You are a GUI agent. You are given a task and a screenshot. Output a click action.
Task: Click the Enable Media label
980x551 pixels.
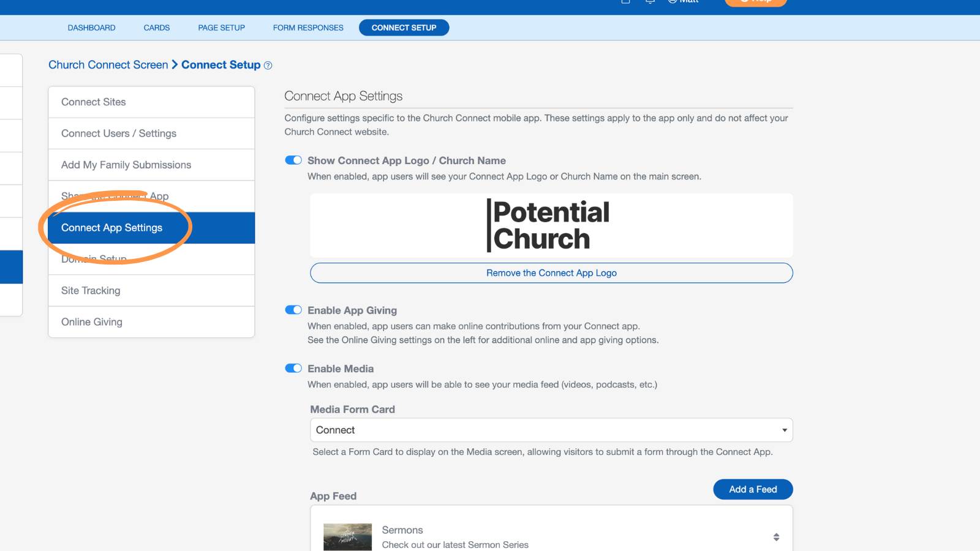point(341,369)
